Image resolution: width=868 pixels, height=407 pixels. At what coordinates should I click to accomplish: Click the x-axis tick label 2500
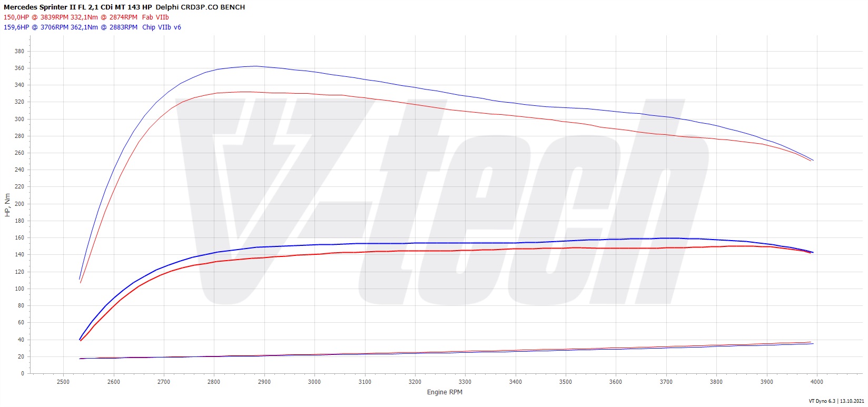pyautogui.click(x=63, y=382)
